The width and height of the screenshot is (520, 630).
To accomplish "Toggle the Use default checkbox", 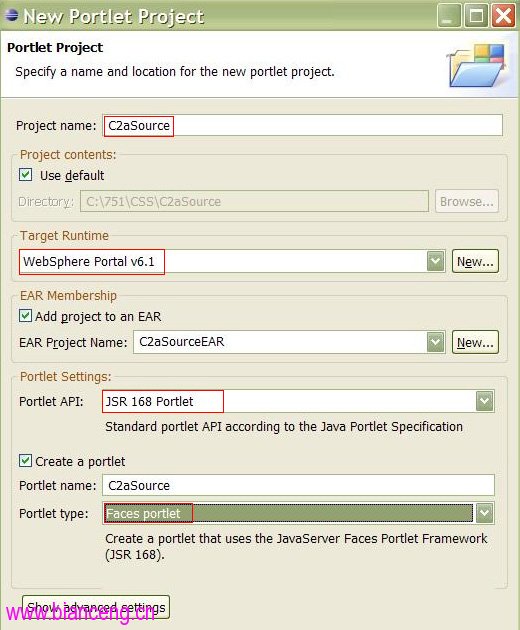I will tap(26, 175).
